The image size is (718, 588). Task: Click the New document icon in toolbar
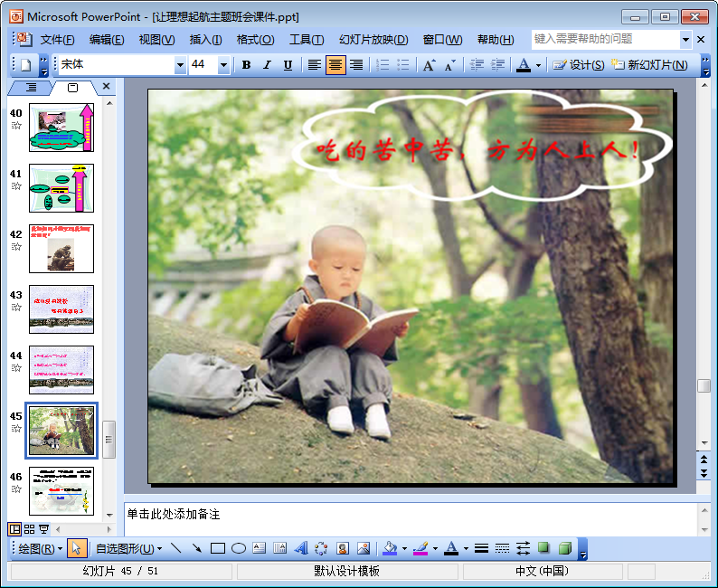click(26, 65)
